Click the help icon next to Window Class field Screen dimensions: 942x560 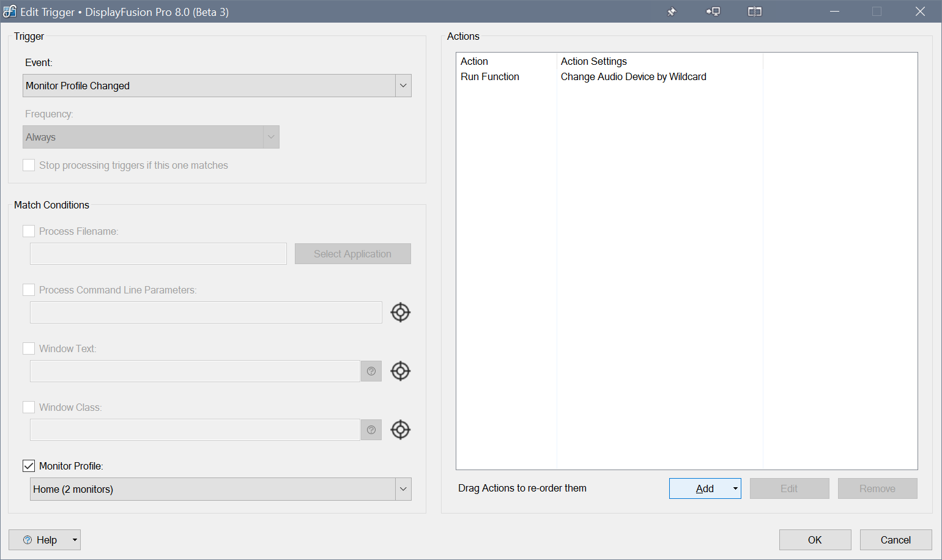click(371, 430)
